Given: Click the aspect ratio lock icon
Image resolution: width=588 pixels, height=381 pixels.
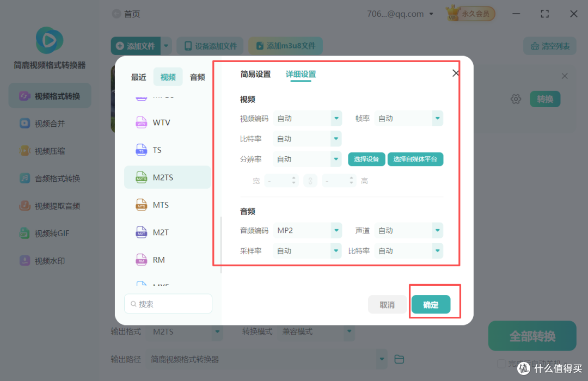Looking at the screenshot, I should (x=310, y=181).
